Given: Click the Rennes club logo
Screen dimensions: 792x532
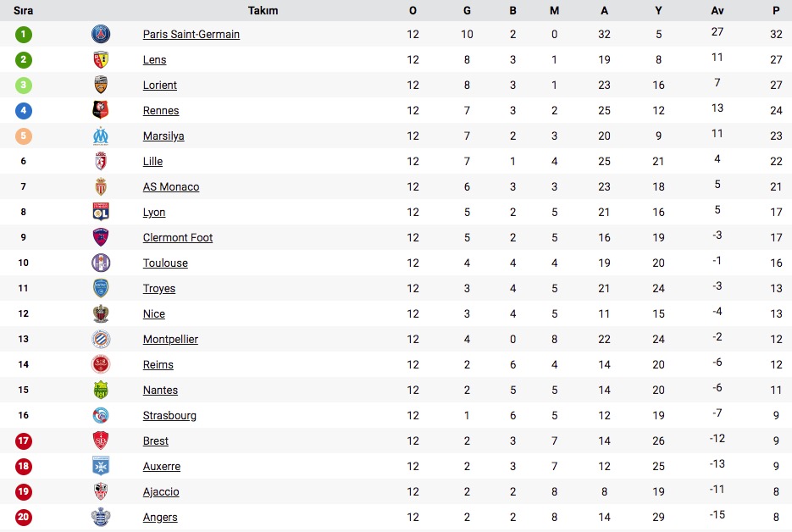Looking at the screenshot, I should (101, 110).
